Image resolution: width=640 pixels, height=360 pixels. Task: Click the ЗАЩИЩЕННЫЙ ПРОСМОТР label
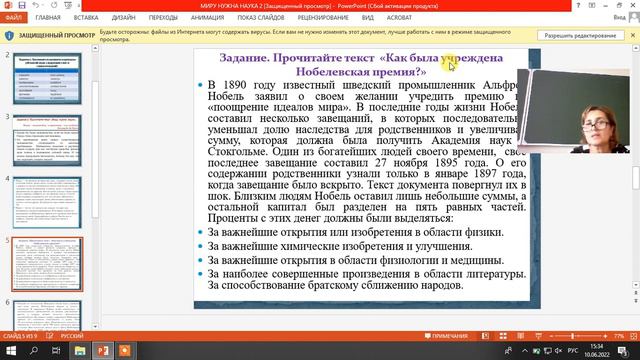(x=57, y=36)
